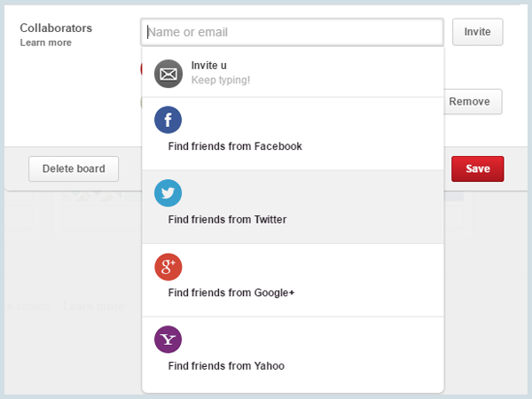The width and height of the screenshot is (532, 399).
Task: Select the Invite u suggestion
Action: click(x=293, y=73)
